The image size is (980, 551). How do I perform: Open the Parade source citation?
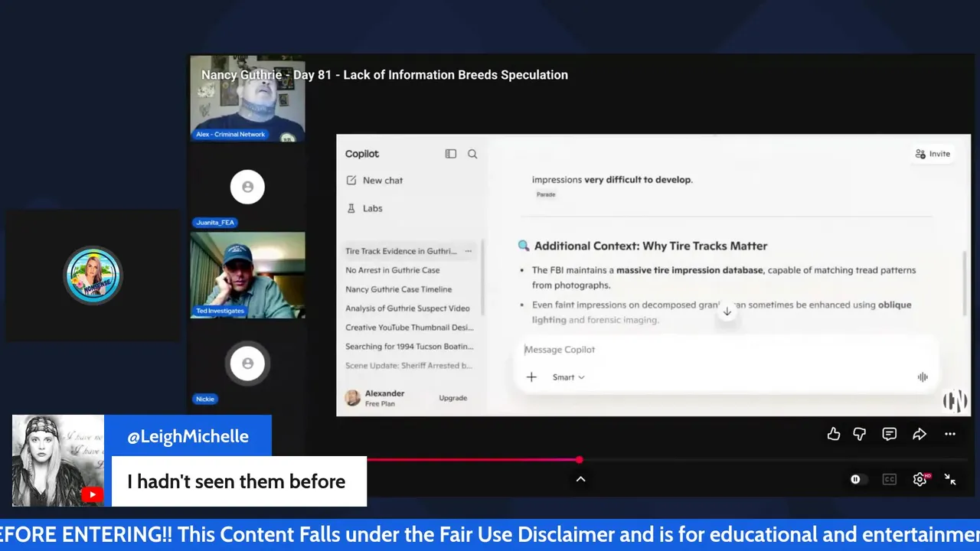click(546, 194)
